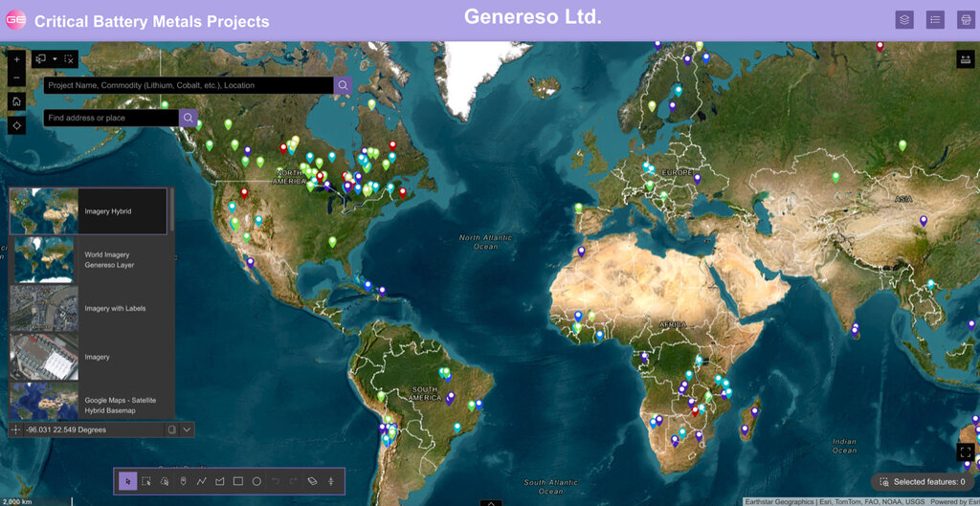Viewport: 980px width, 506px height.
Task: Expand the bottom panel arrow
Action: coord(490,502)
